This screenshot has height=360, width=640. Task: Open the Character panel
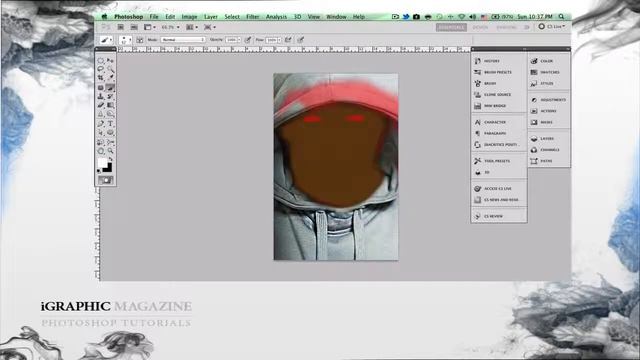490,122
